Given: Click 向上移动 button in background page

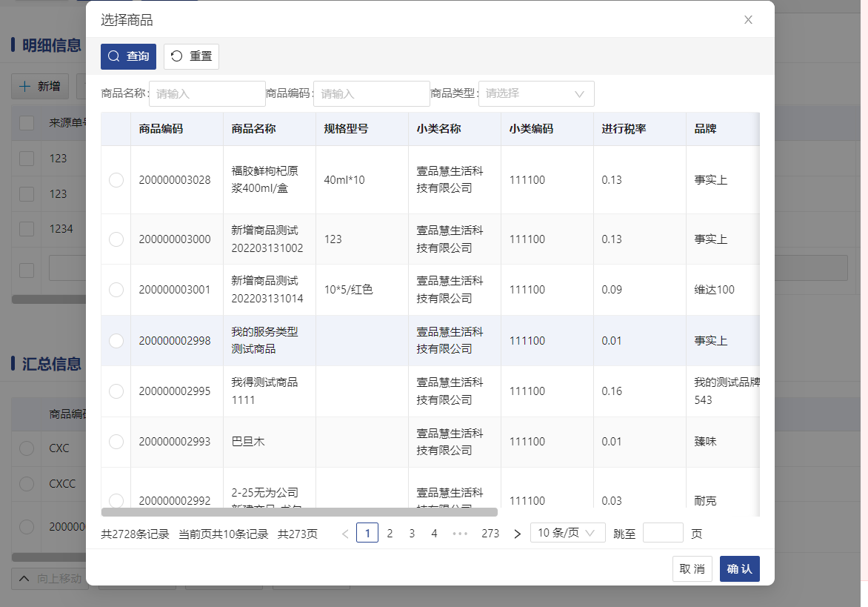Looking at the screenshot, I should pos(50,579).
